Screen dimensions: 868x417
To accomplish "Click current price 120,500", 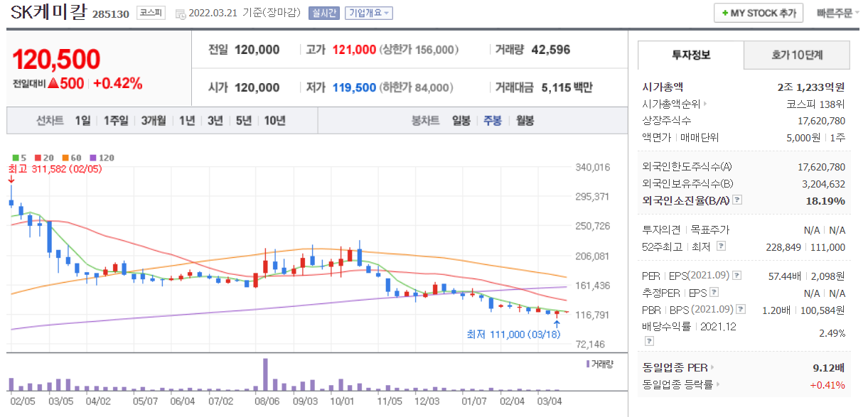I will point(56,60).
